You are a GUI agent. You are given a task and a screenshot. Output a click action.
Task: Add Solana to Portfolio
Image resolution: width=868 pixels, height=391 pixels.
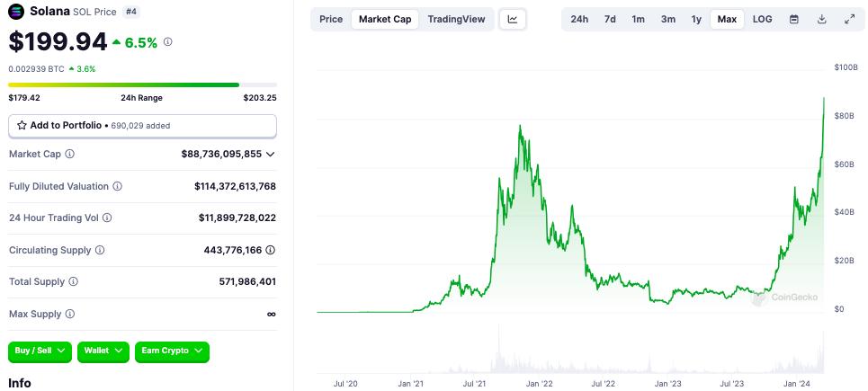[142, 126]
